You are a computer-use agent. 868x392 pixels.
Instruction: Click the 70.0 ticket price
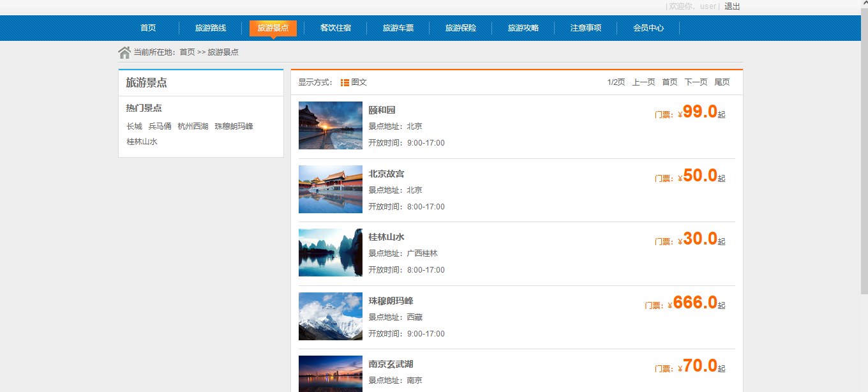(700, 366)
